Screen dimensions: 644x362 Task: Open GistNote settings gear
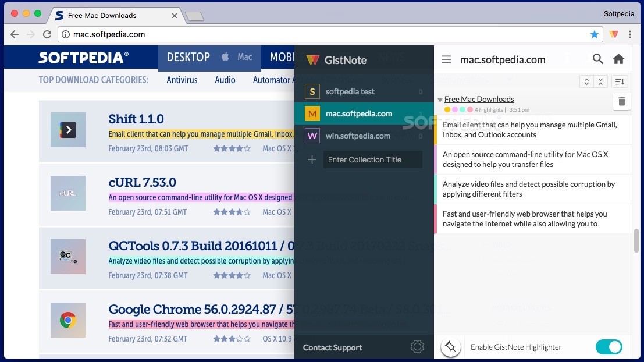tap(417, 347)
